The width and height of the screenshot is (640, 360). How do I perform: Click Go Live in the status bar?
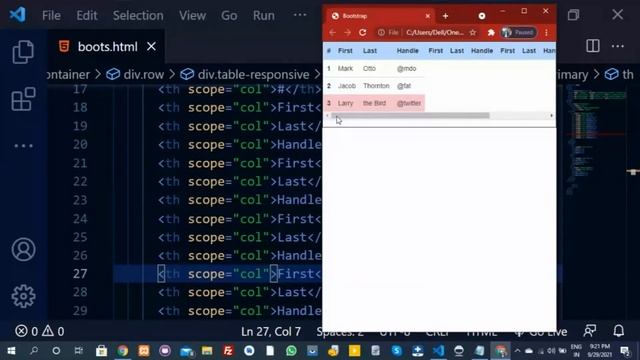point(541,332)
